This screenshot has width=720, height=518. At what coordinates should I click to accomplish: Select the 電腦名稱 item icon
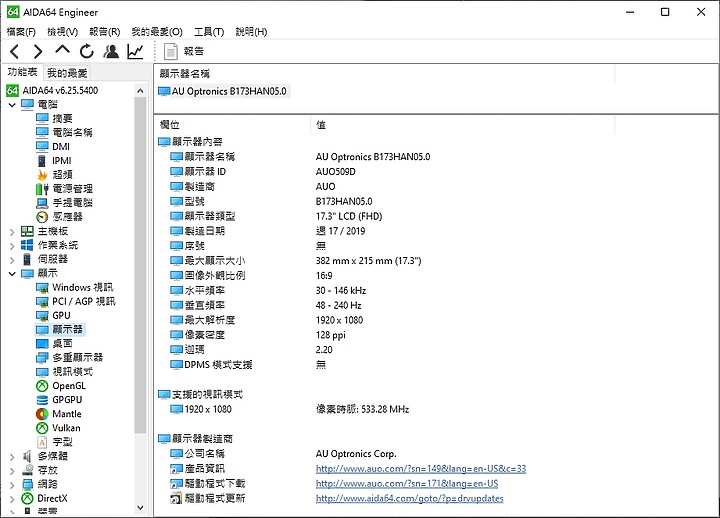tap(42, 133)
